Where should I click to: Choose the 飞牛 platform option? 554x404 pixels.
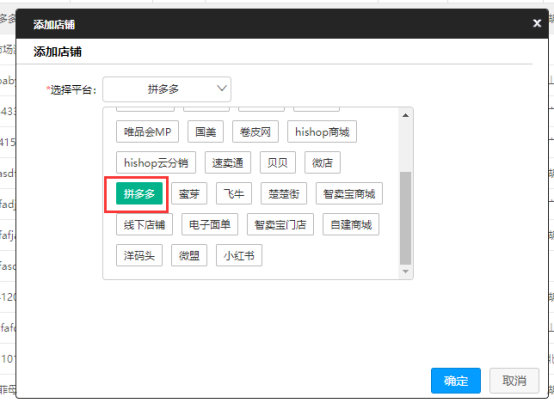[234, 194]
